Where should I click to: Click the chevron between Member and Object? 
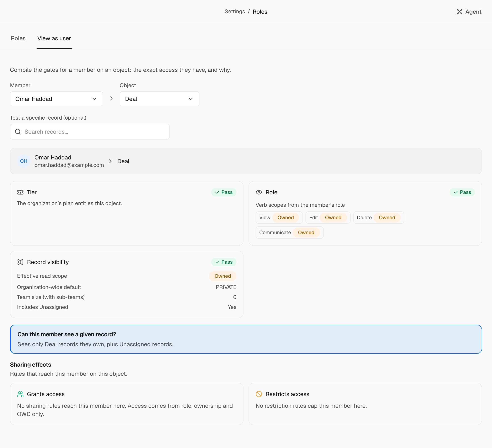111,99
